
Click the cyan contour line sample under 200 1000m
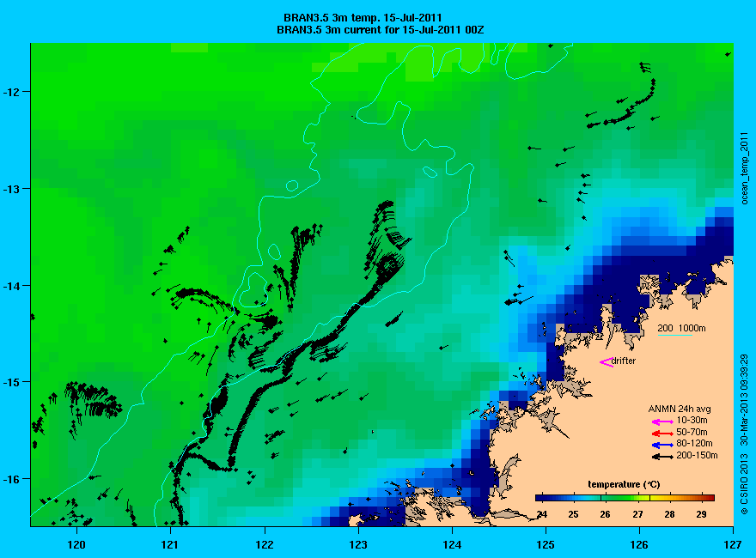tap(675, 335)
